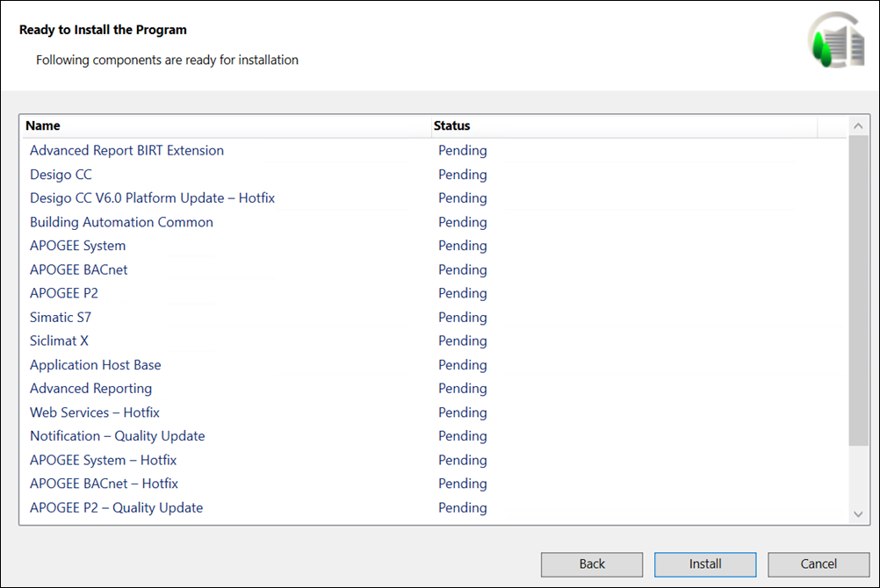Sort list by Name column header
Screen dimensions: 880x588
(x=227, y=126)
